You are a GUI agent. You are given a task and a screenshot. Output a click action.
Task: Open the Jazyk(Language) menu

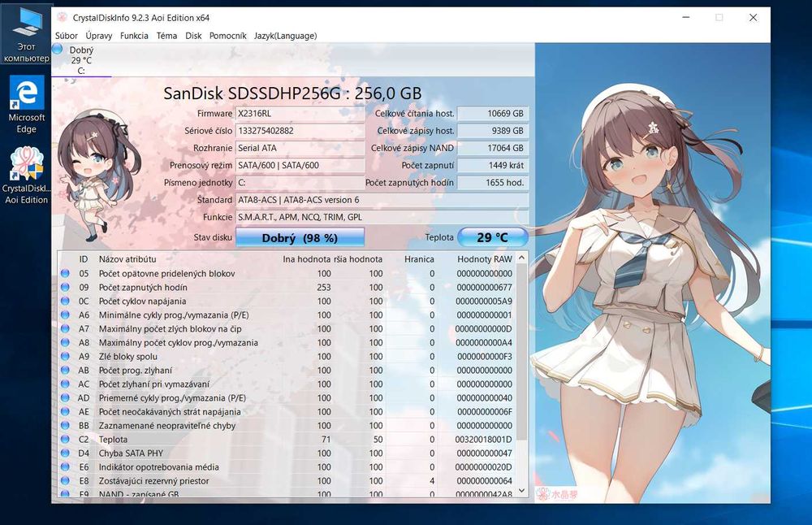pos(285,36)
